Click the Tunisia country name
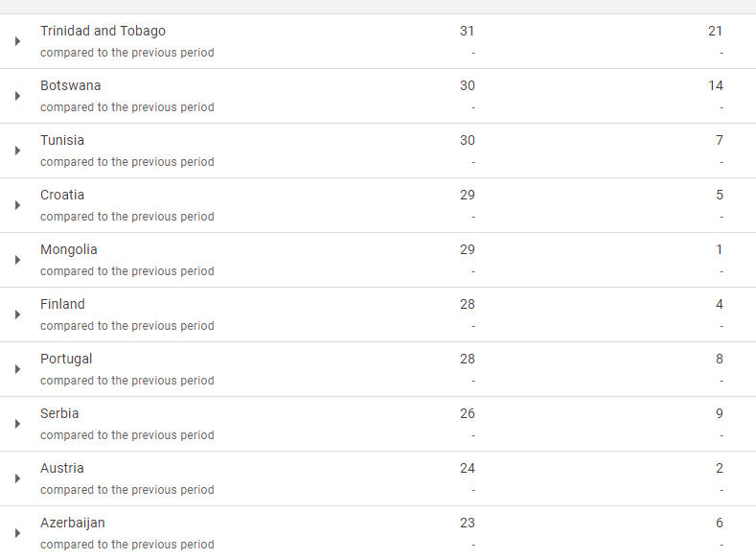The image size is (756, 559). pyautogui.click(x=62, y=140)
